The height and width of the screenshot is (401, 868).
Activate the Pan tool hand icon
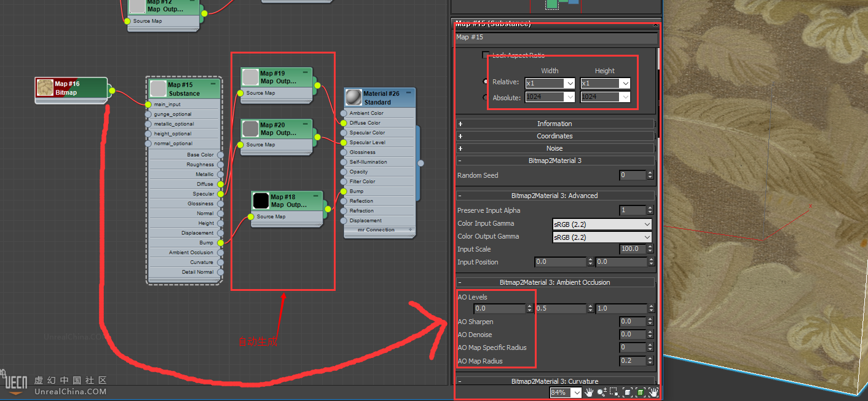(589, 392)
